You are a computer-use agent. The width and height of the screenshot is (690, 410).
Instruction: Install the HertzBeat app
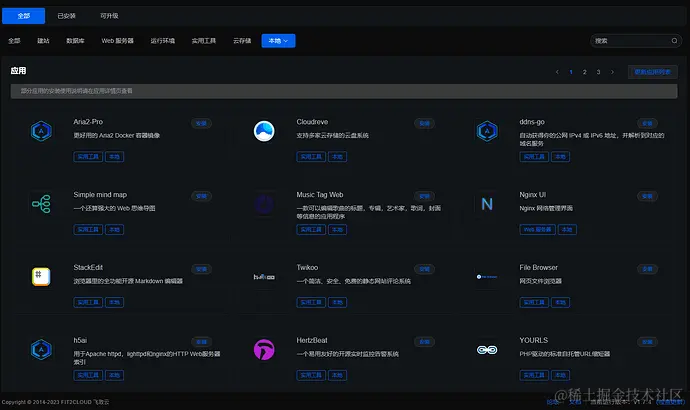point(425,342)
